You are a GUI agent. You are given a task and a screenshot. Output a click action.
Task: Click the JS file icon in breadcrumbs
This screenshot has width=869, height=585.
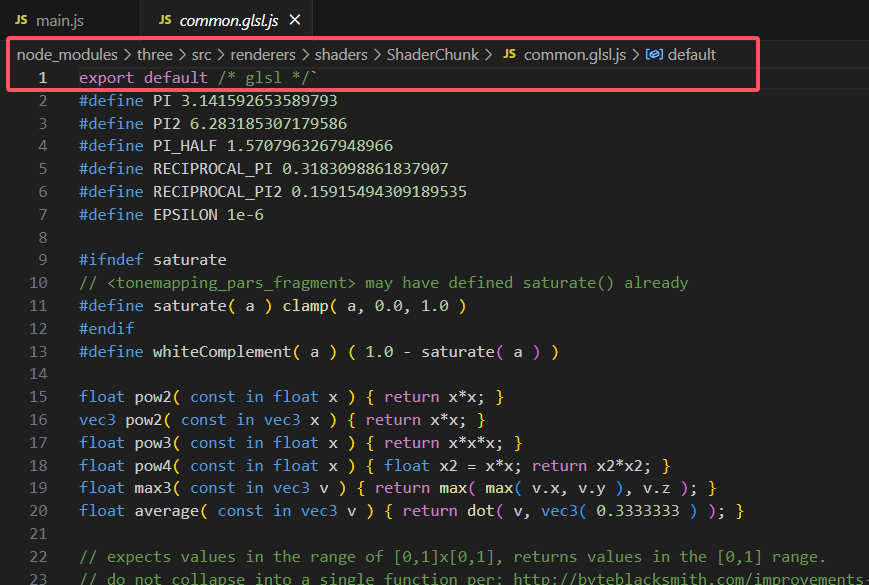(x=510, y=54)
